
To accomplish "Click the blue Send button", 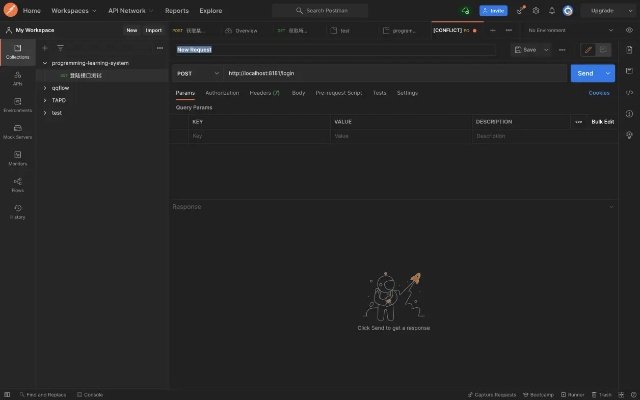I will click(x=585, y=73).
